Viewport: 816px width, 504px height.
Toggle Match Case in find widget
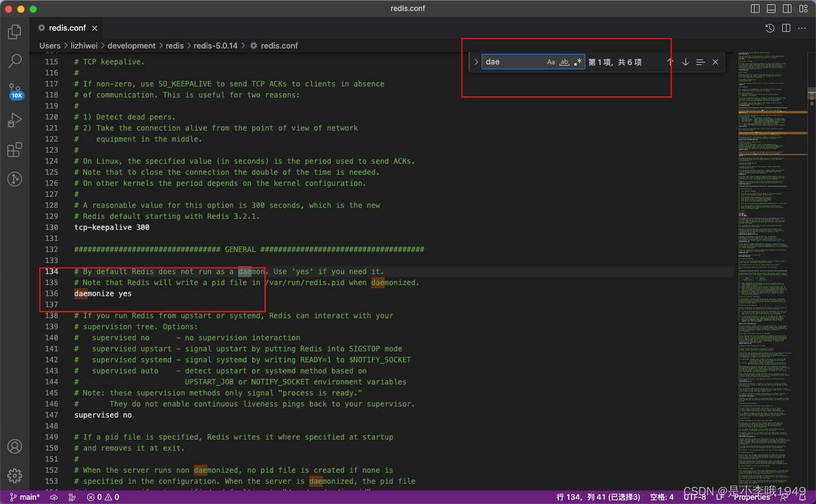click(x=551, y=62)
